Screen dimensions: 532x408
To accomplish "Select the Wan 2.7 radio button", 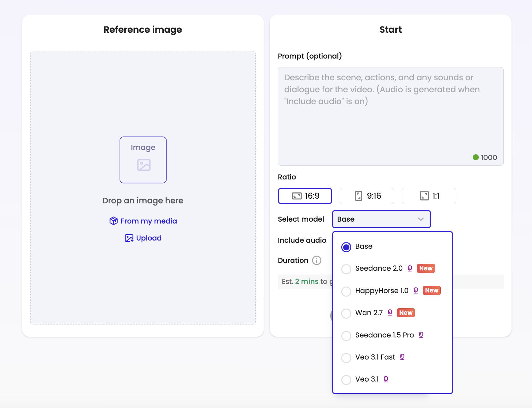I will pyautogui.click(x=346, y=314).
